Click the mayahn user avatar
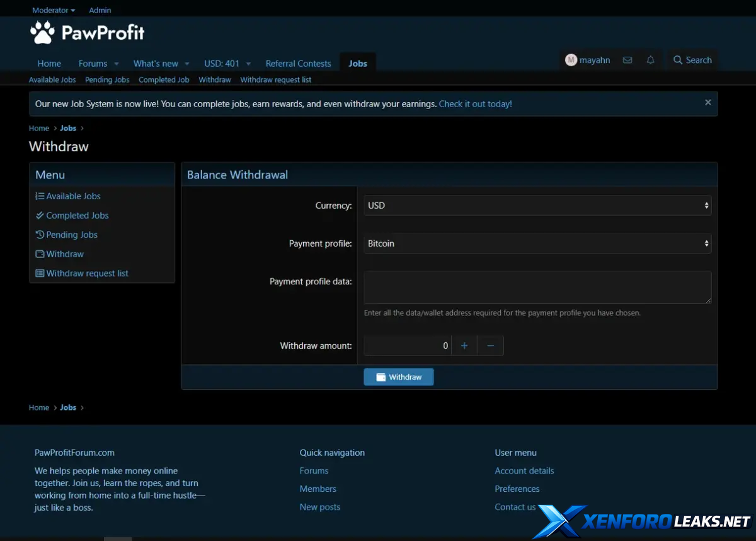The width and height of the screenshot is (756, 541). 571,61
